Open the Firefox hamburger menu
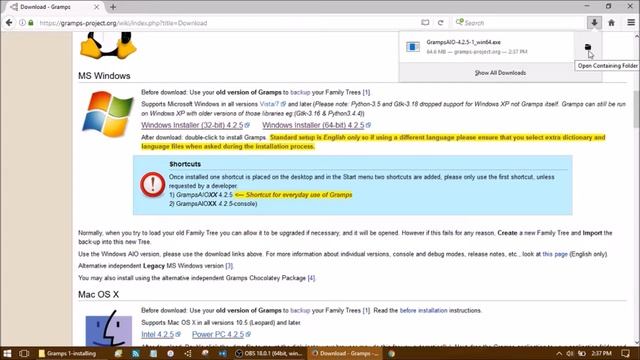Image resolution: width=640 pixels, height=360 pixels. coord(631,23)
